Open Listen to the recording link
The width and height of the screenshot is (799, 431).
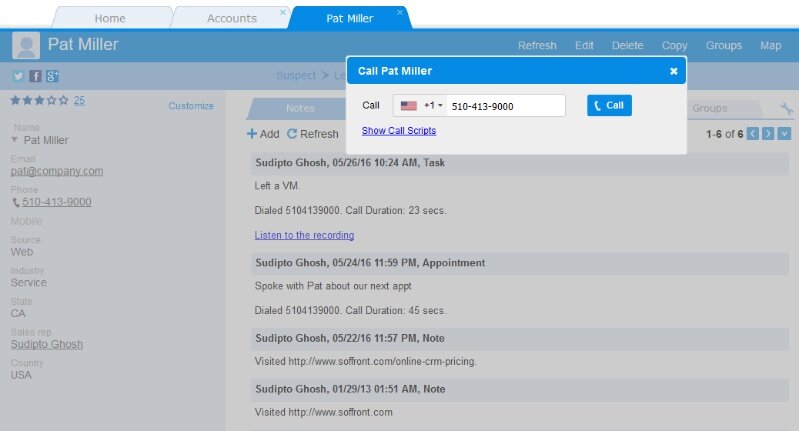(304, 235)
